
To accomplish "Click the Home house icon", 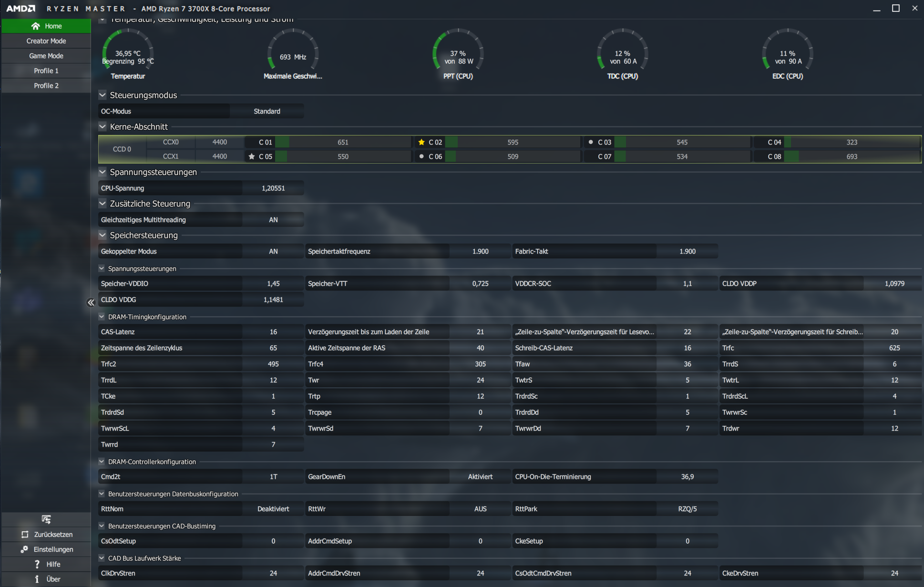I will [x=35, y=26].
